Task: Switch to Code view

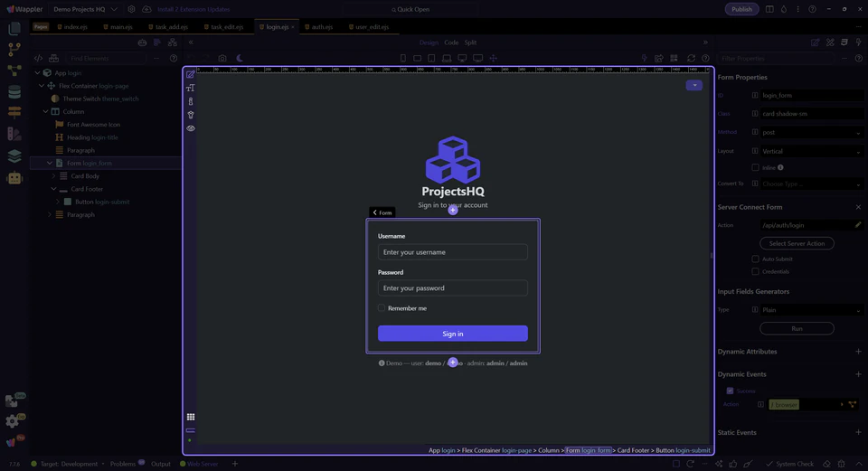Action: point(451,42)
